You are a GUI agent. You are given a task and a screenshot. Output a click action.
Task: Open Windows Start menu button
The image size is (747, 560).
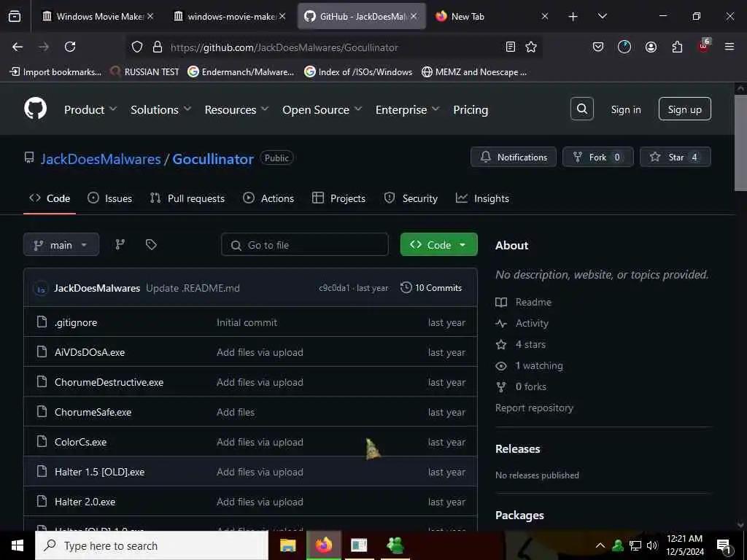click(x=18, y=545)
